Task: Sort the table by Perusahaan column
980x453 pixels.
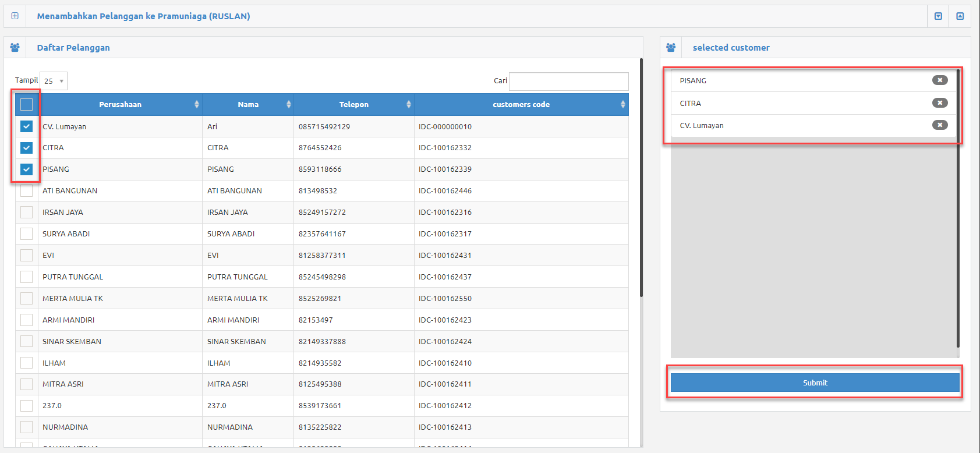Action: click(x=120, y=105)
